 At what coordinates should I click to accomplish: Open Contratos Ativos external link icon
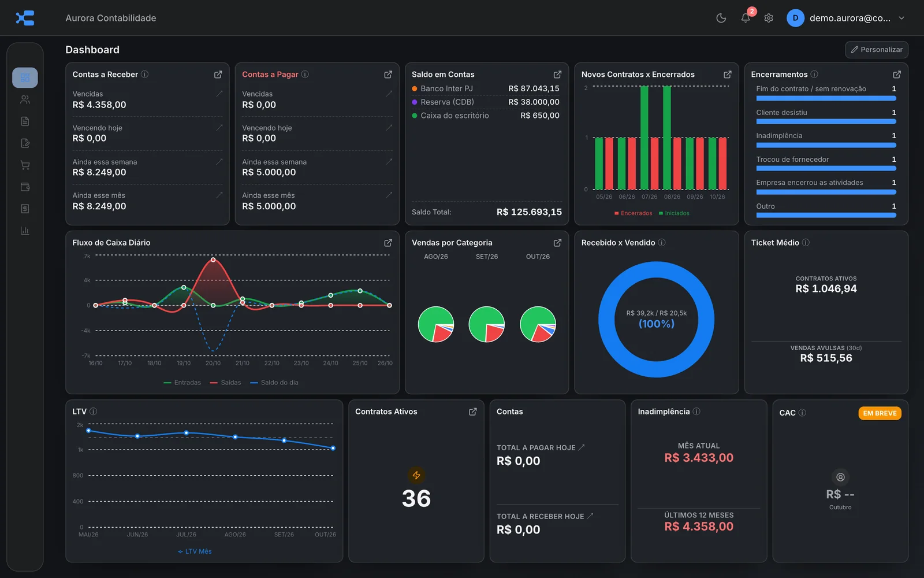(x=472, y=412)
